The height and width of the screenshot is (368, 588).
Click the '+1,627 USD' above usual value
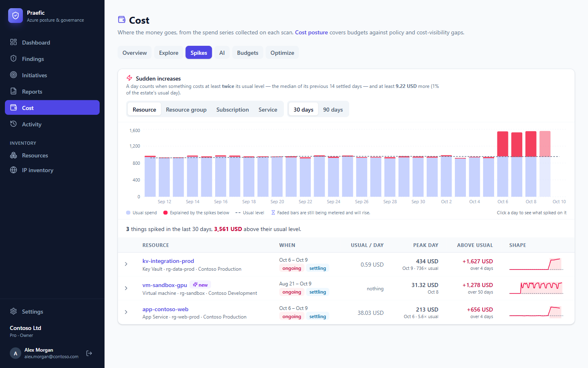pyautogui.click(x=477, y=261)
